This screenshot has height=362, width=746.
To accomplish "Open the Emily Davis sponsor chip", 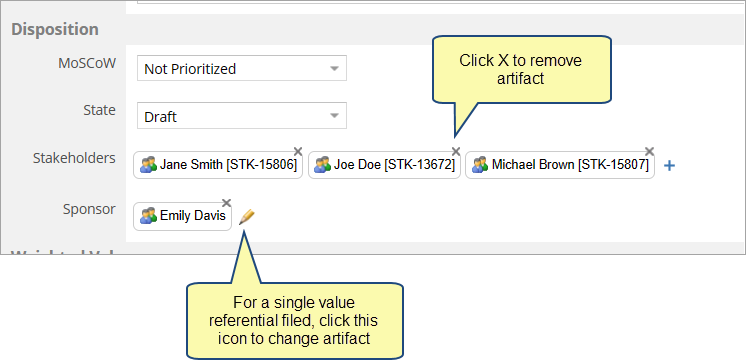I will [x=183, y=216].
